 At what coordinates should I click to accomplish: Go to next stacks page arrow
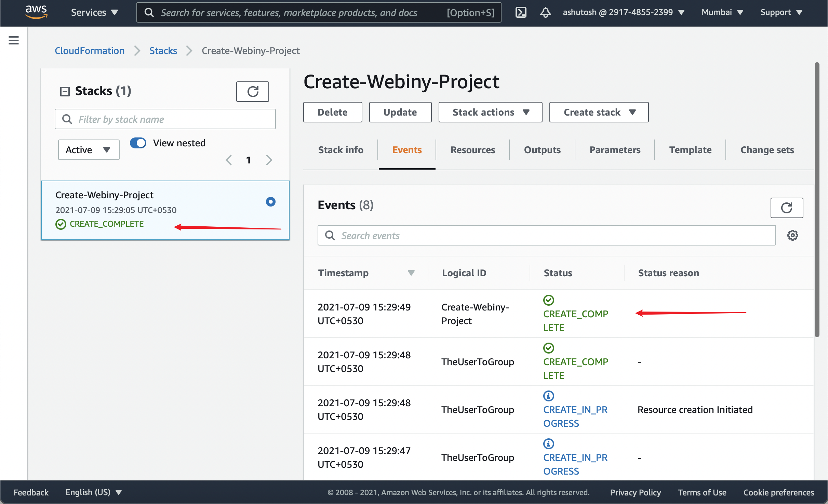tap(269, 160)
